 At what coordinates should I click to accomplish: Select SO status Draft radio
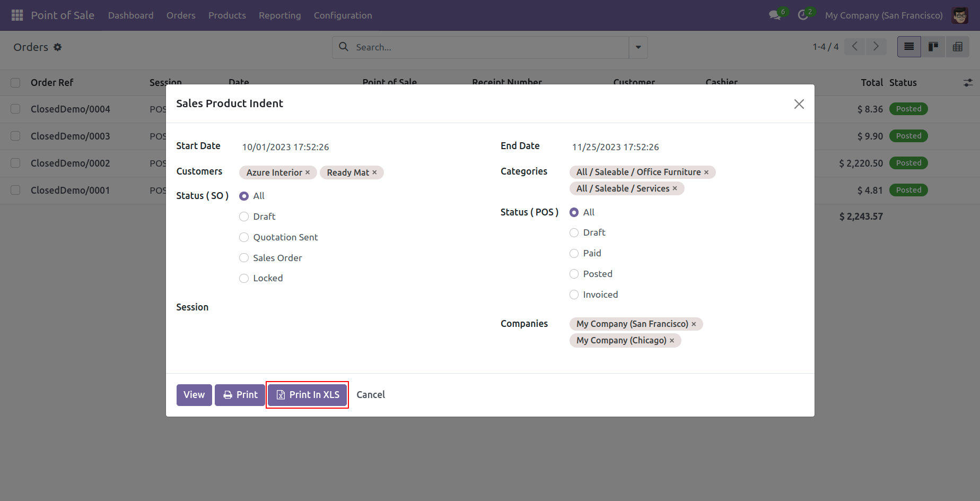[x=244, y=217]
